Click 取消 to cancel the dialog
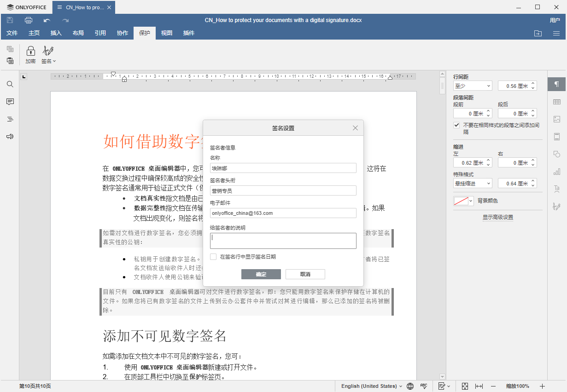 click(305, 274)
